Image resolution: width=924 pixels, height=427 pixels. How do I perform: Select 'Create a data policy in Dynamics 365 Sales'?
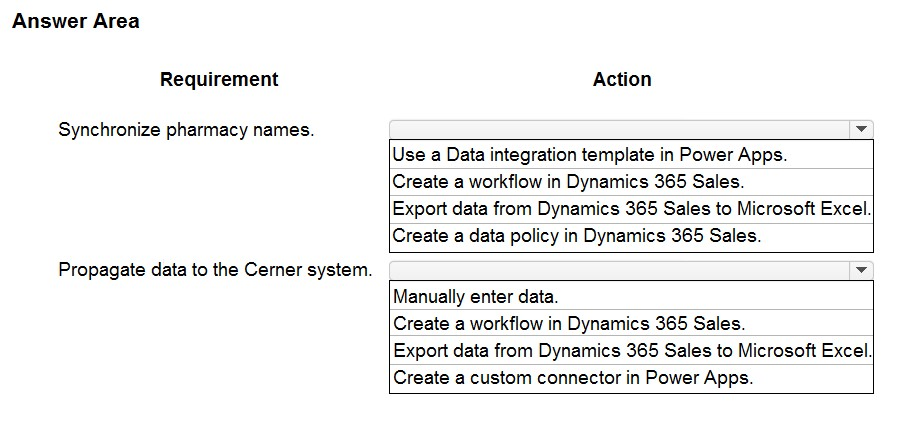coord(576,236)
